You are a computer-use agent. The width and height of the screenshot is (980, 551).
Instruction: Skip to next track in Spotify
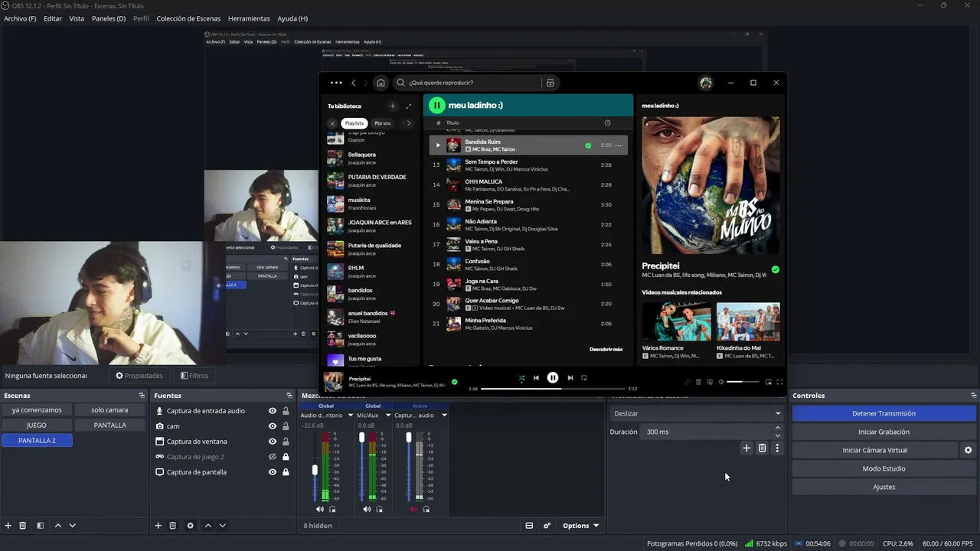[x=570, y=378]
